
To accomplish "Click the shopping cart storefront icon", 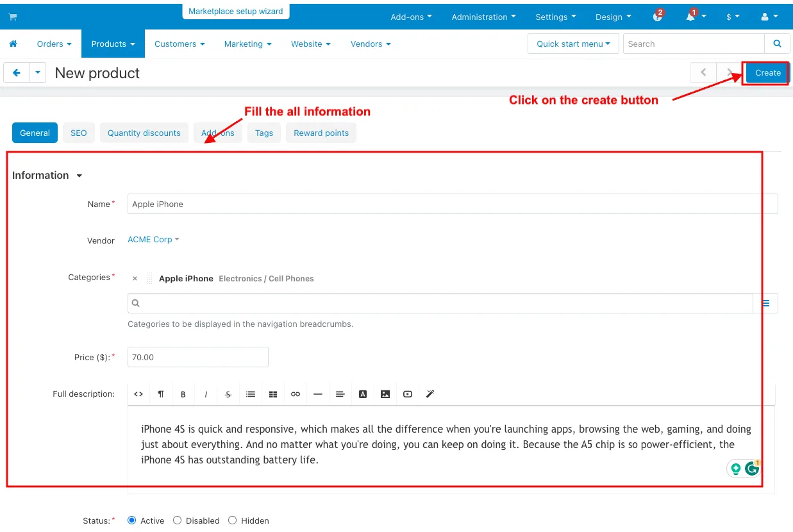I will tap(13, 17).
